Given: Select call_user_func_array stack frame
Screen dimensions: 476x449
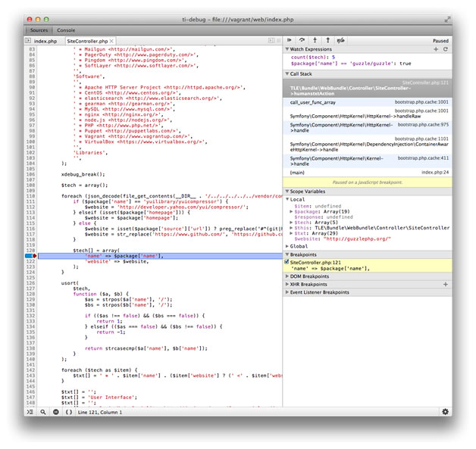Looking at the screenshot, I should click(x=312, y=101).
